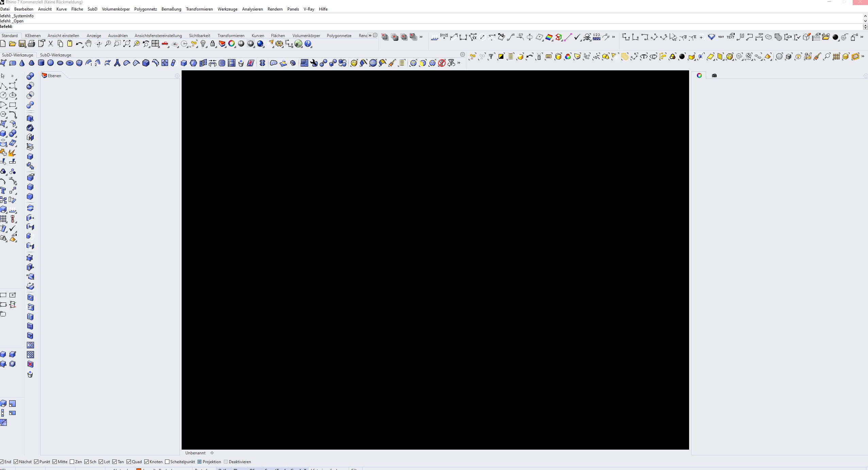Enable the Zen object snap checkbox
The height and width of the screenshot is (470, 868).
[x=72, y=462]
